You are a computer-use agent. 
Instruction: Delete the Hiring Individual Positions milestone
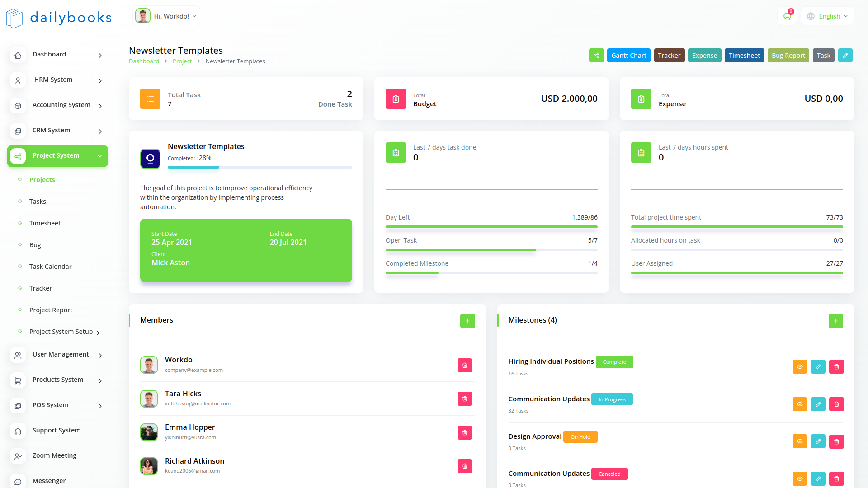(836, 367)
